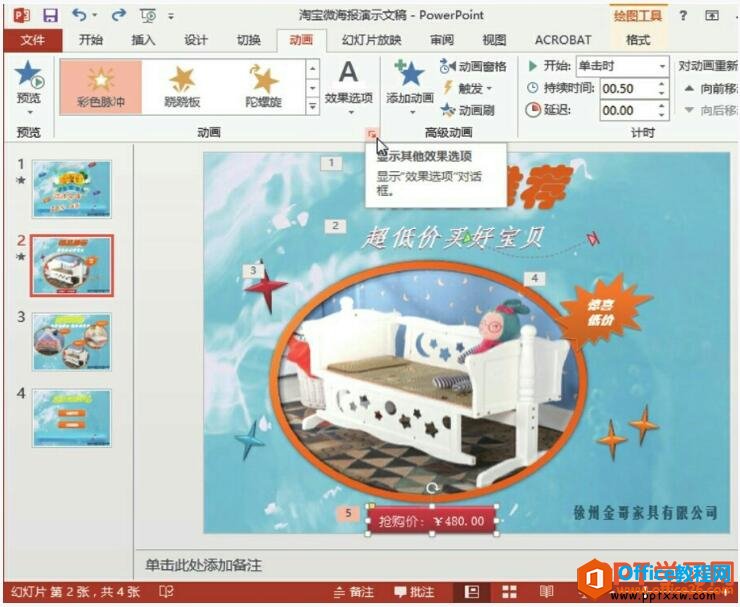Click the 预览 star preview icon
The image size is (740, 607).
(x=29, y=75)
